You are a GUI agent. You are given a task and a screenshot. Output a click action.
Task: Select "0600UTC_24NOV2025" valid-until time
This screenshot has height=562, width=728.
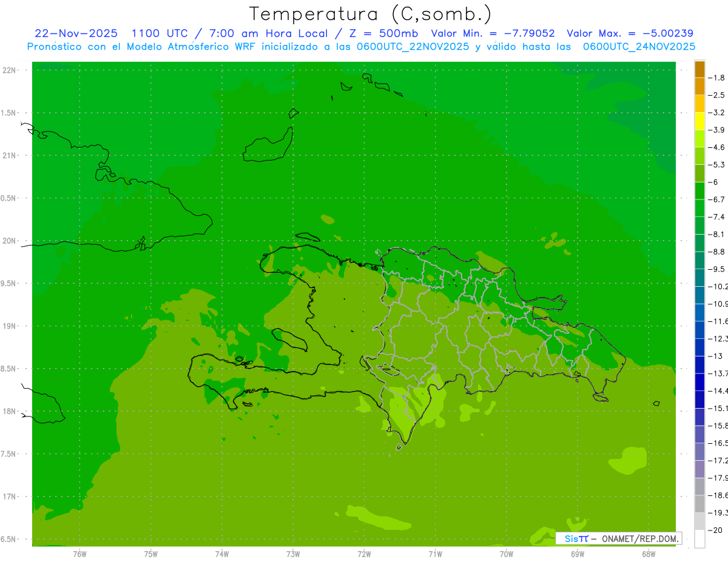pyautogui.click(x=639, y=47)
